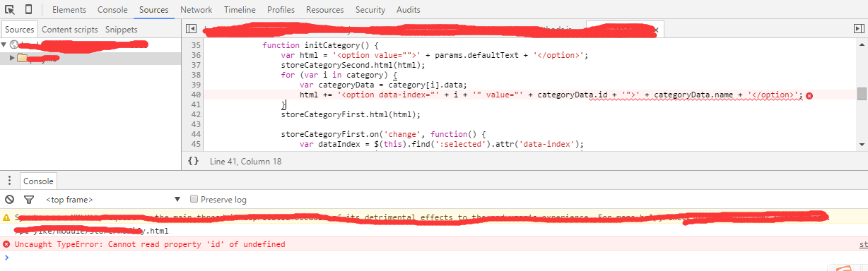Open the Security panel tab
The image size is (868, 271).
click(x=370, y=10)
